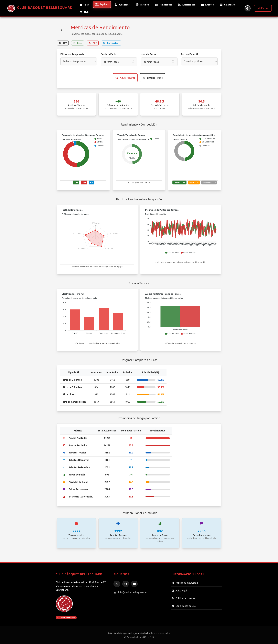Go back with the arrow button
The width and height of the screenshot is (278, 644).
click(x=62, y=30)
